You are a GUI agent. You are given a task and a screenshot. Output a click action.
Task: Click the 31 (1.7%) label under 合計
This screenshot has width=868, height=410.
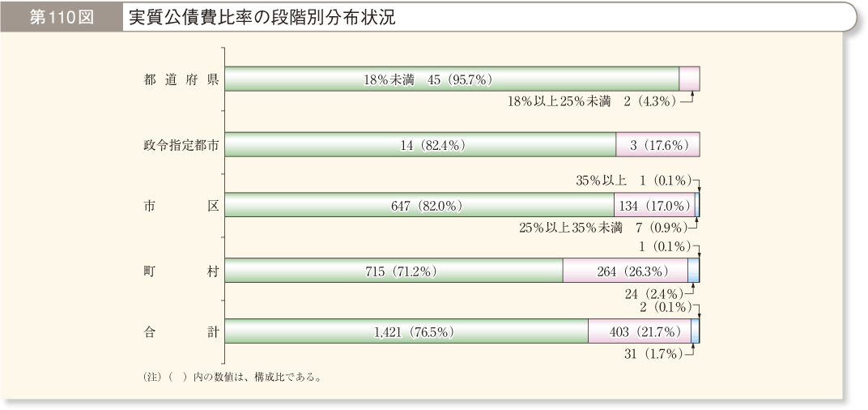tap(656, 354)
